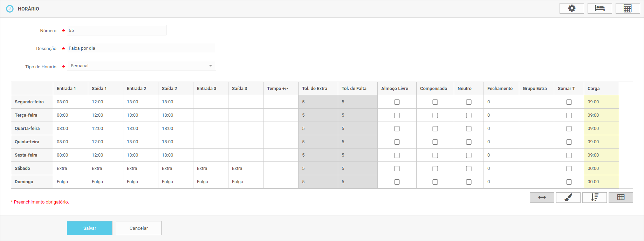Check Compensado for Quarta-feira
The image size is (644, 241).
point(435,129)
